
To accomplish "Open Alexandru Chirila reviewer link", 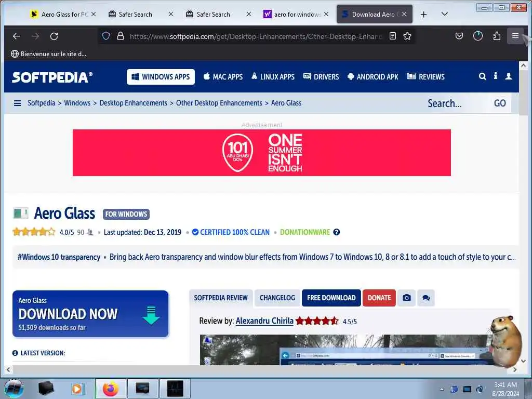I will tap(264, 321).
